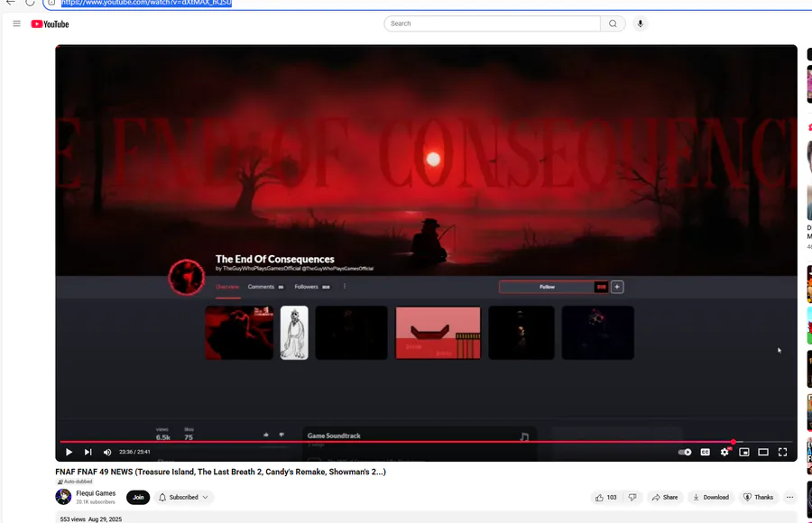Click the vertical dots beside Followers tab
This screenshot has width=812, height=523.
[x=345, y=287]
